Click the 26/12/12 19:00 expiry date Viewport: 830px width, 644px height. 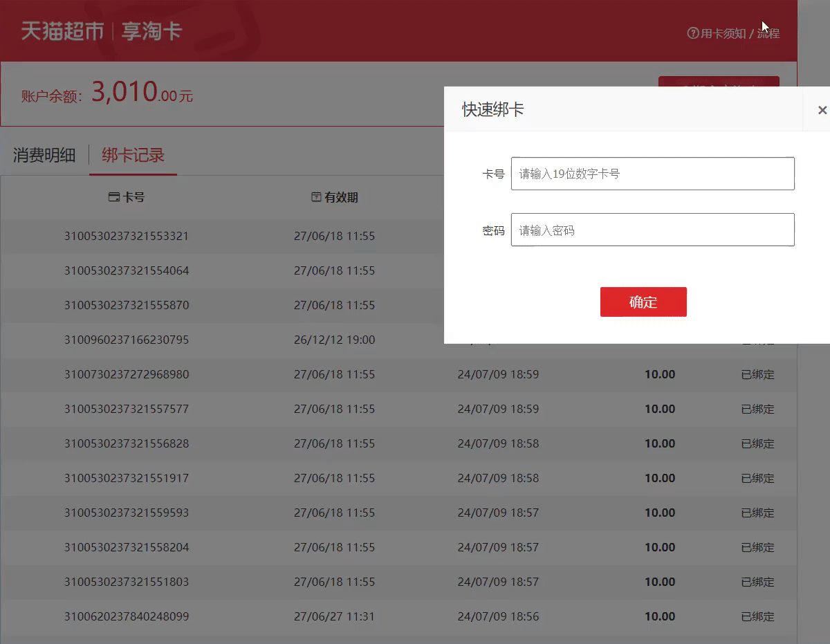coord(334,340)
